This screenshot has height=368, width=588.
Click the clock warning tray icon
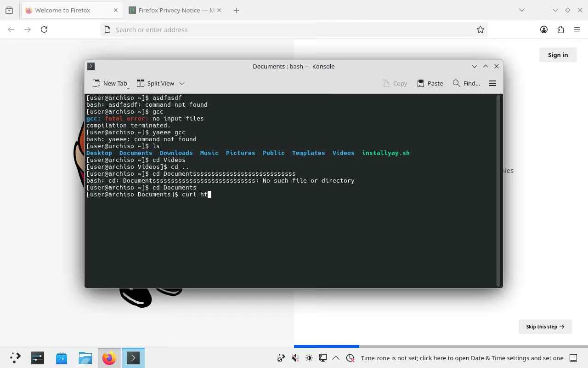351,358
